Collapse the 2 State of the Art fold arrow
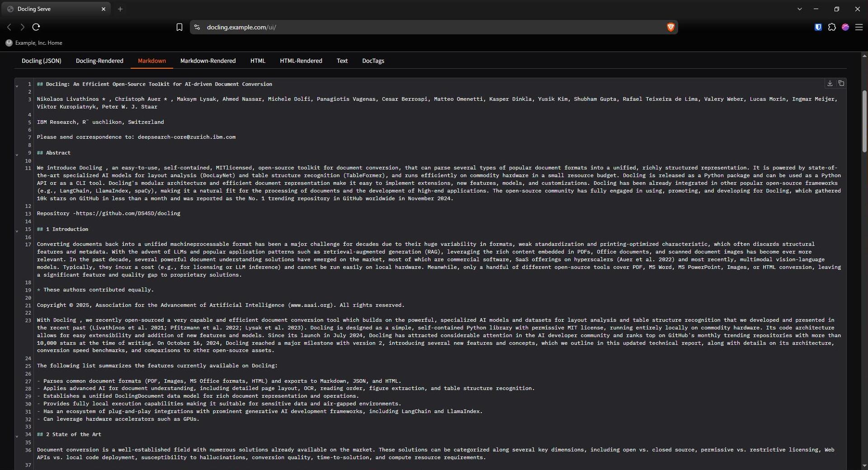The image size is (868, 470). (x=17, y=436)
